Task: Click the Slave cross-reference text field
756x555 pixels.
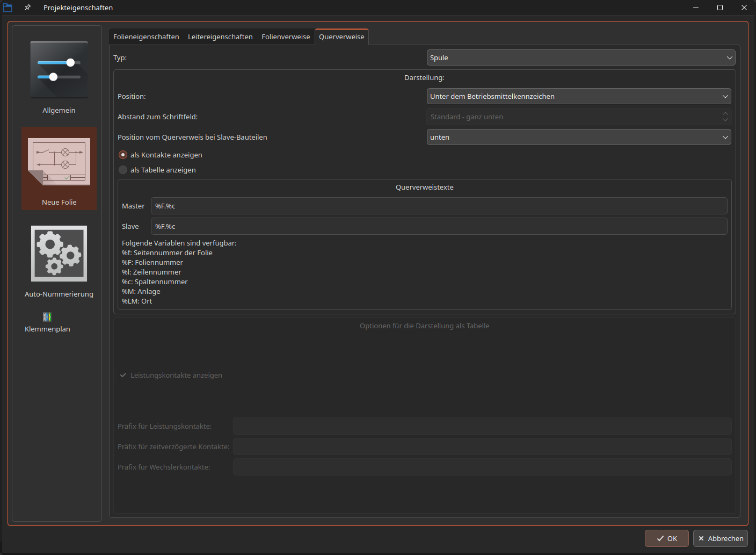Action: point(439,226)
